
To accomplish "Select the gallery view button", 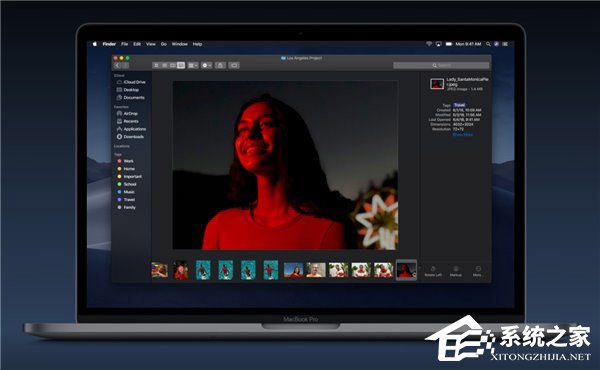I will [x=181, y=65].
